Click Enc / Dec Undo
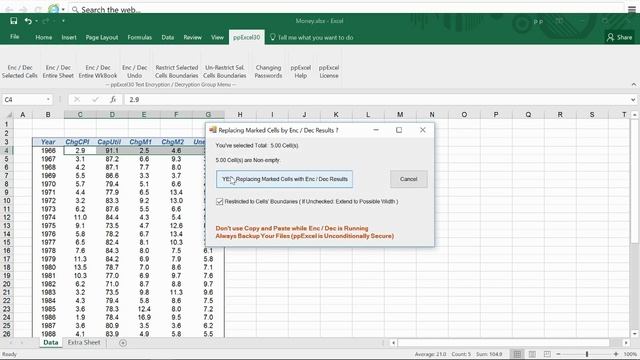The height and width of the screenshot is (360, 640). click(134, 71)
